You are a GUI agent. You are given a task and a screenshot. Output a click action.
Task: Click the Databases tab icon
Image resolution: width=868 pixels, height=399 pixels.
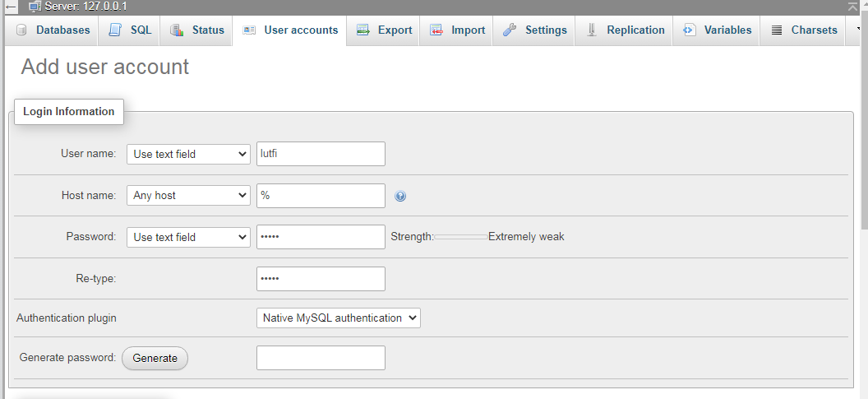click(x=21, y=30)
